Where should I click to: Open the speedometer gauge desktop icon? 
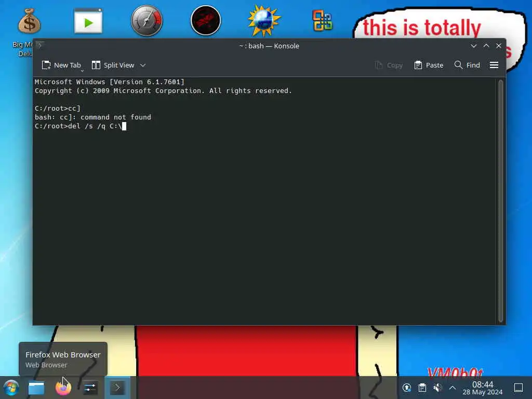[x=147, y=21]
